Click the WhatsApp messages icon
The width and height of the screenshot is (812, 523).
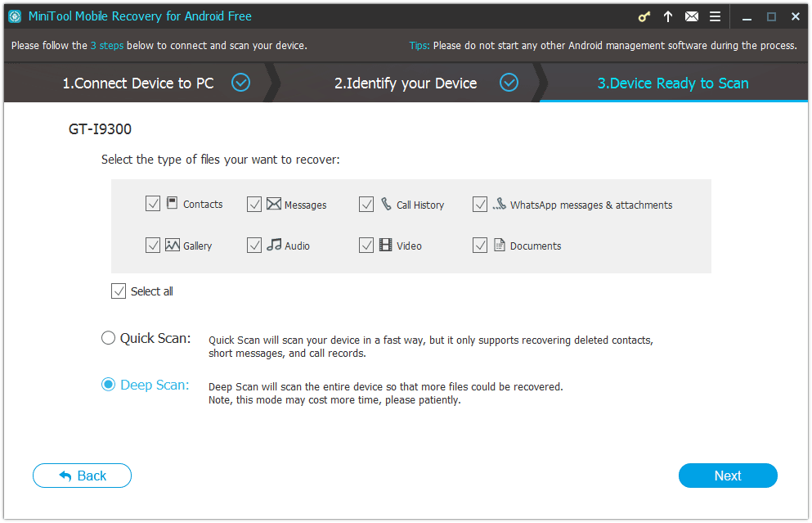tap(500, 205)
